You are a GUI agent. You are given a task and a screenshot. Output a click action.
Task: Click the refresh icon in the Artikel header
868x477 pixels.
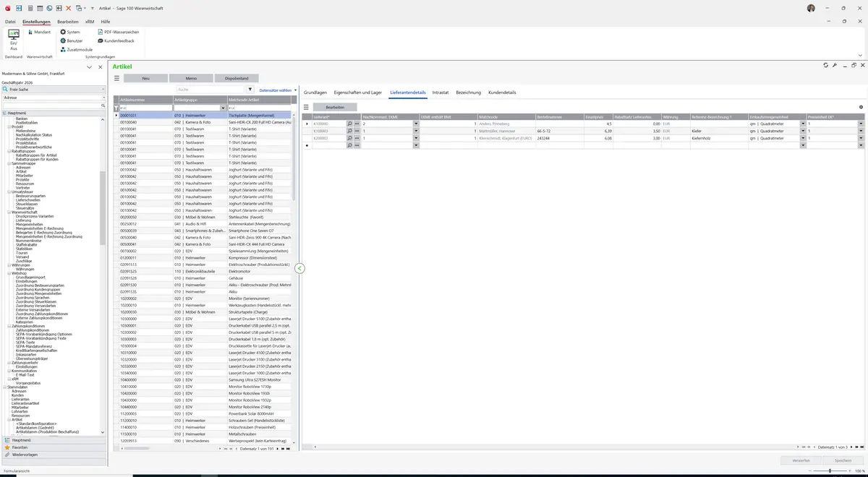(826, 65)
